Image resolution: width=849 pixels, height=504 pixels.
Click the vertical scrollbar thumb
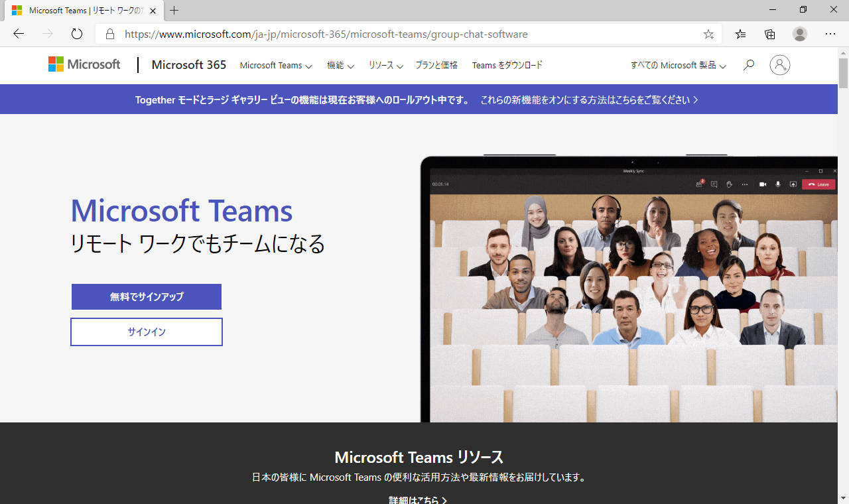[843, 73]
